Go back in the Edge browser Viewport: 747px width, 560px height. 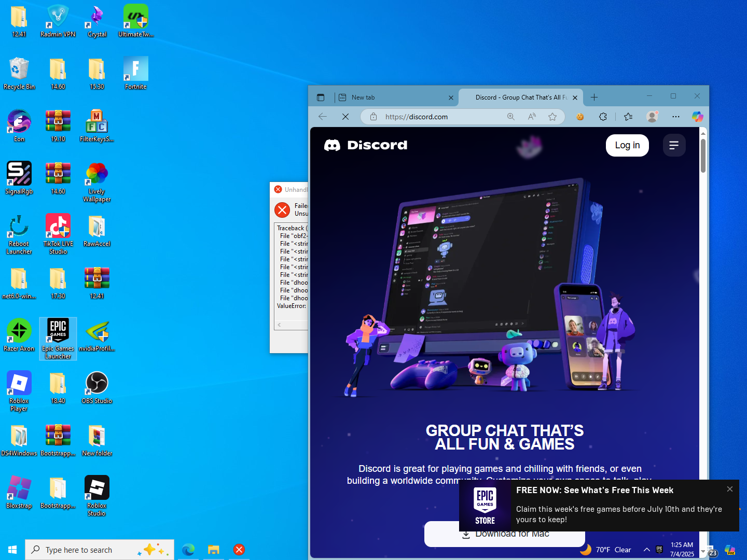[323, 117]
